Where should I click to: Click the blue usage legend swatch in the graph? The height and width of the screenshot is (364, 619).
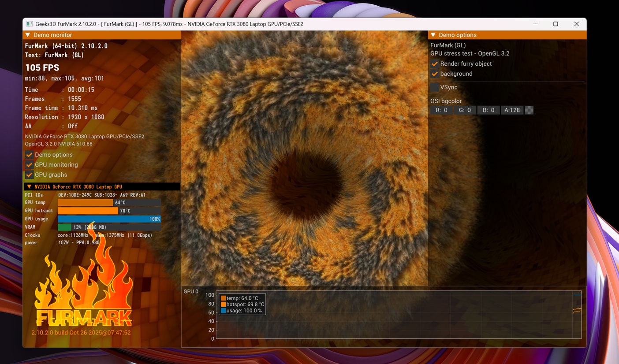point(223,311)
